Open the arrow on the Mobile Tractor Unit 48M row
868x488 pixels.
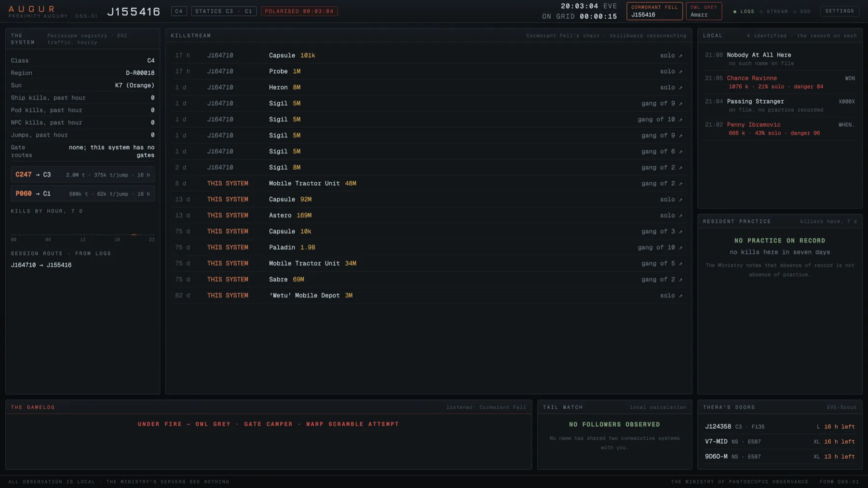pos(680,184)
